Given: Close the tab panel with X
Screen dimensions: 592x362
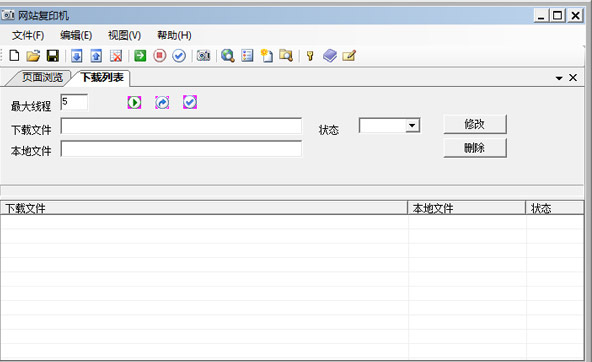Looking at the screenshot, I should click(573, 77).
